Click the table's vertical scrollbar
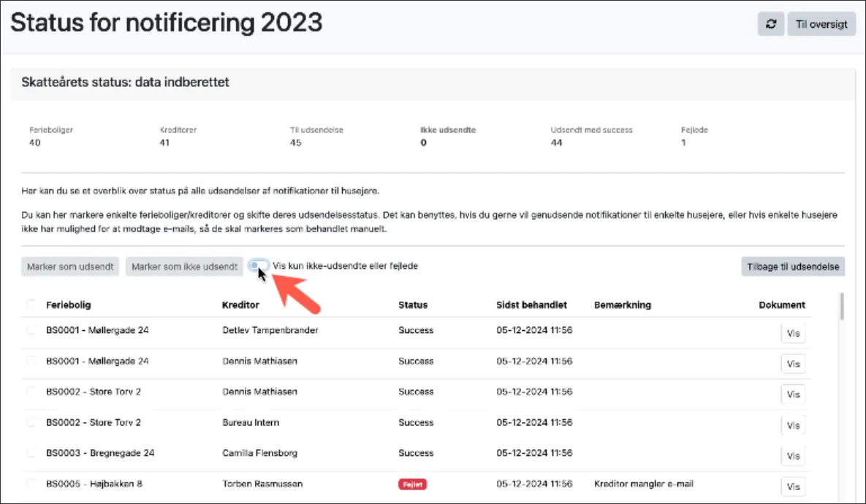The height and width of the screenshot is (504, 866). tap(841, 307)
